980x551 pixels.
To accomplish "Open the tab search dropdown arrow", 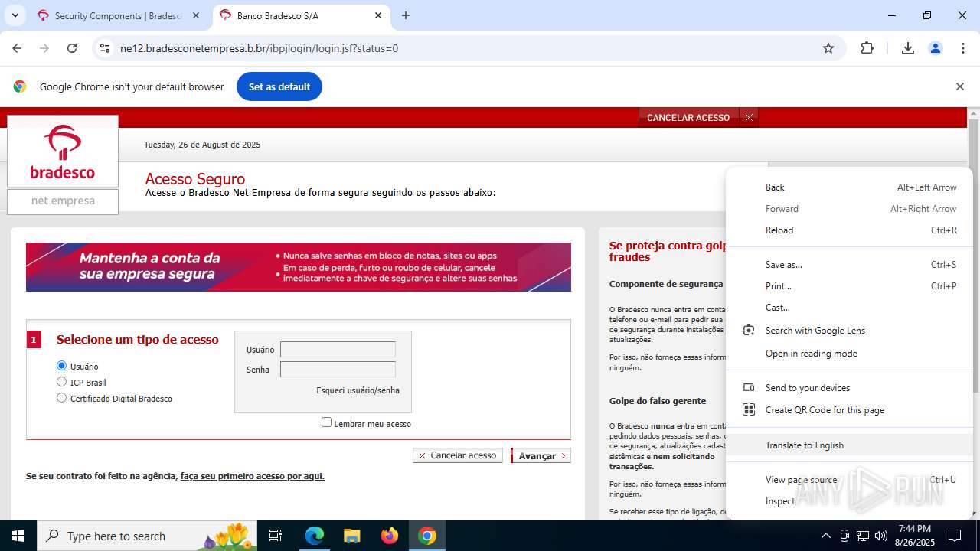I will tap(15, 15).
